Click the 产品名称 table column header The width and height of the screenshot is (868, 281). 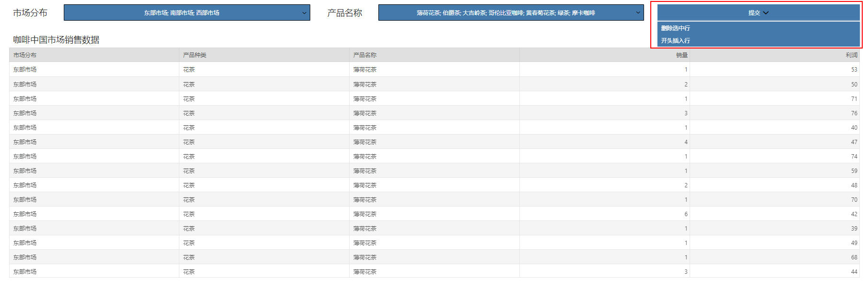tap(365, 55)
